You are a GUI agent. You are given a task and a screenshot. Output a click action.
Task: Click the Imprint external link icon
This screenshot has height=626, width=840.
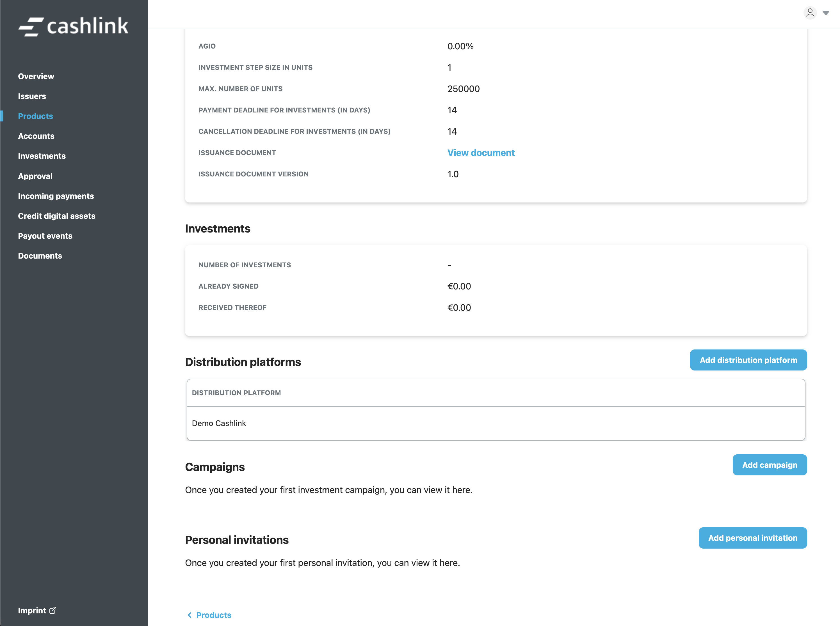point(53,610)
